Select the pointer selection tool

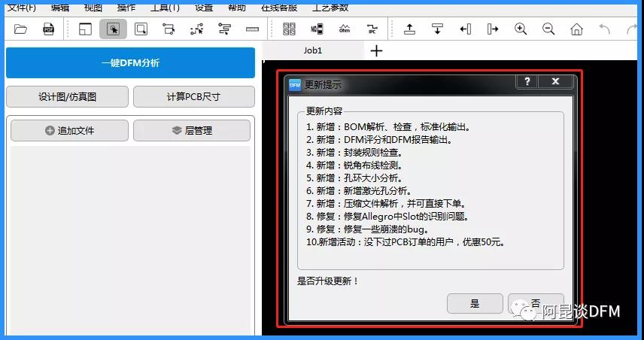pos(113,29)
